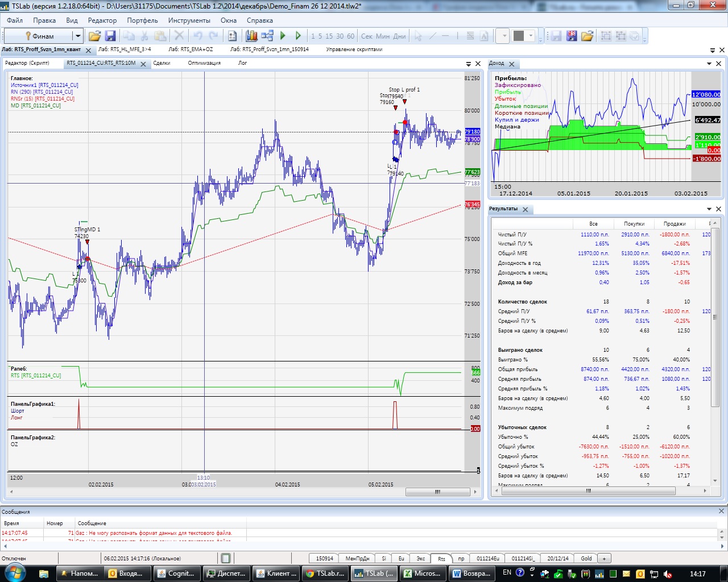
Task: Open the TSLab Chrome window in taskbar
Action: [325, 573]
